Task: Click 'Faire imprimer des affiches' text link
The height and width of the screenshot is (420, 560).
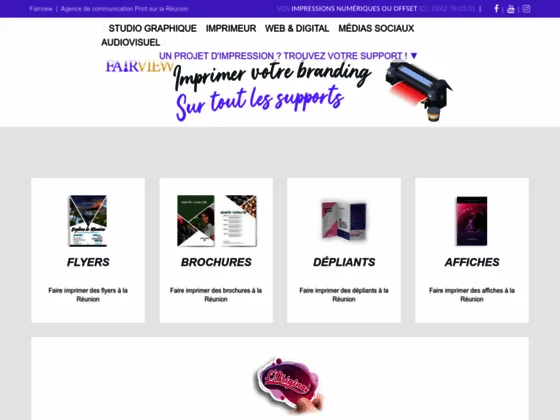Action: tap(472, 295)
